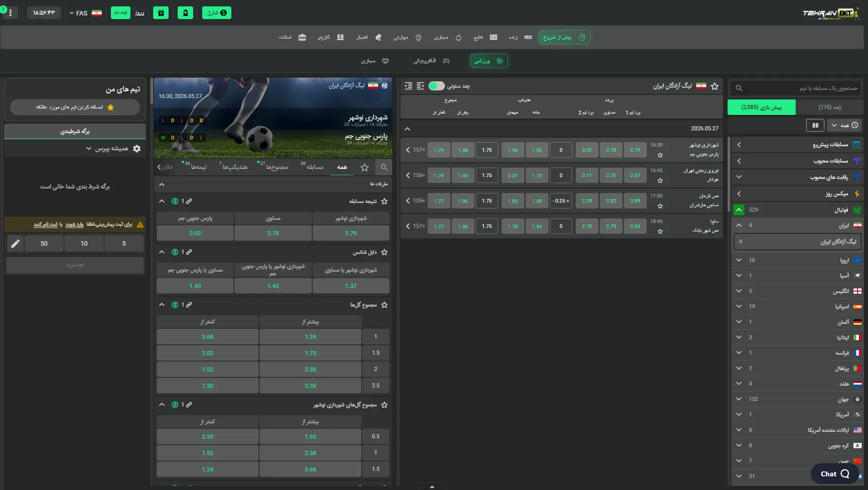Image resolution: width=868 pixels, height=490 pixels.
Task: Click the trophy icon for مسابقات محبوب
Action: click(x=857, y=161)
